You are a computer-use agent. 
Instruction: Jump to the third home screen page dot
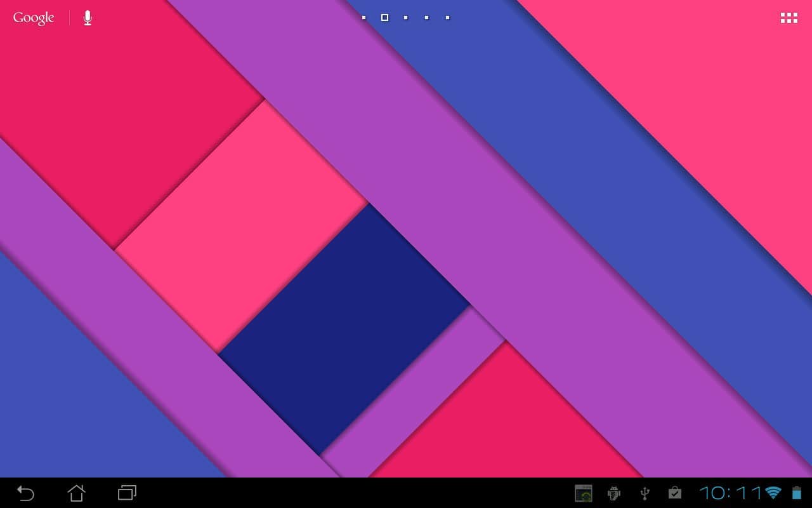point(405,18)
